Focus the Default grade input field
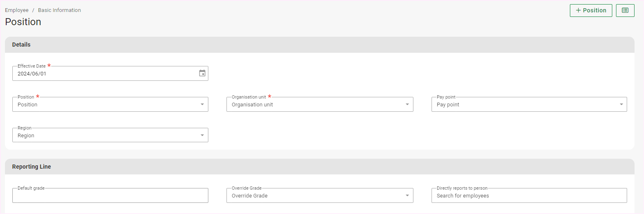The height and width of the screenshot is (214, 644). 110,196
